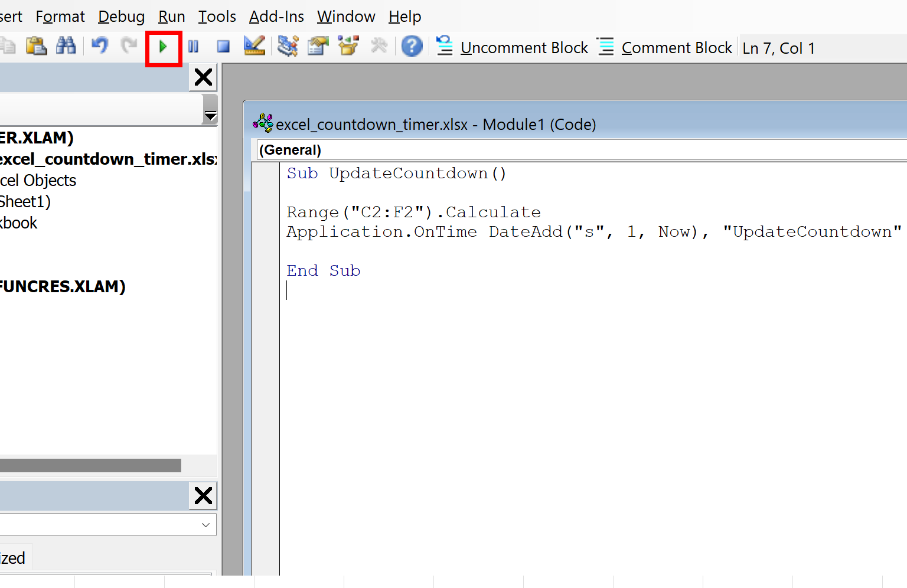This screenshot has height=588, width=907.
Task: Click the Find binoculars icon
Action: 66,47
